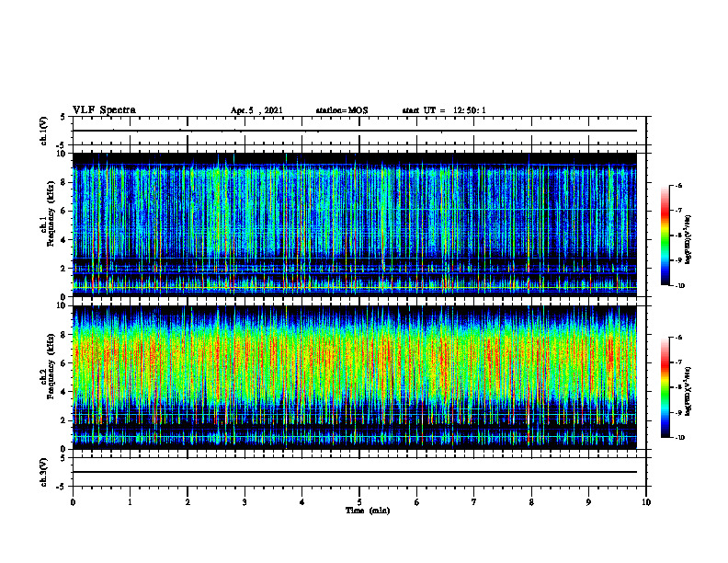Viewport: 728px width, 563px height.
Task: Click the ch.1 waveform voltage trace line
Action: [355, 131]
